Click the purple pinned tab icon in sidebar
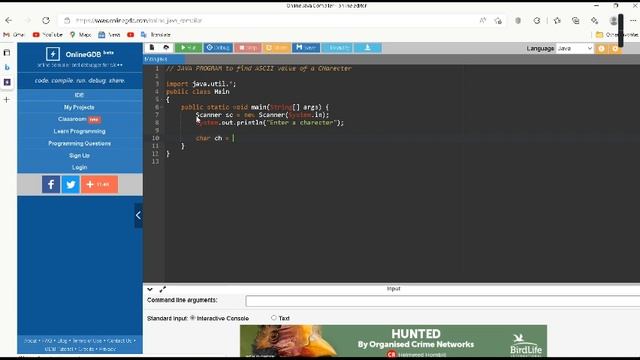This screenshot has height=360, width=640. pos(7,82)
